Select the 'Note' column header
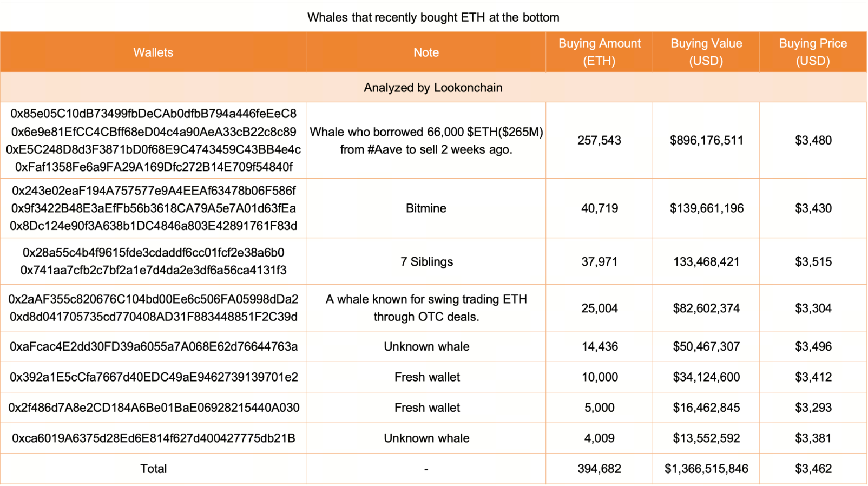Screen dimensions: 868x486 point(426,52)
